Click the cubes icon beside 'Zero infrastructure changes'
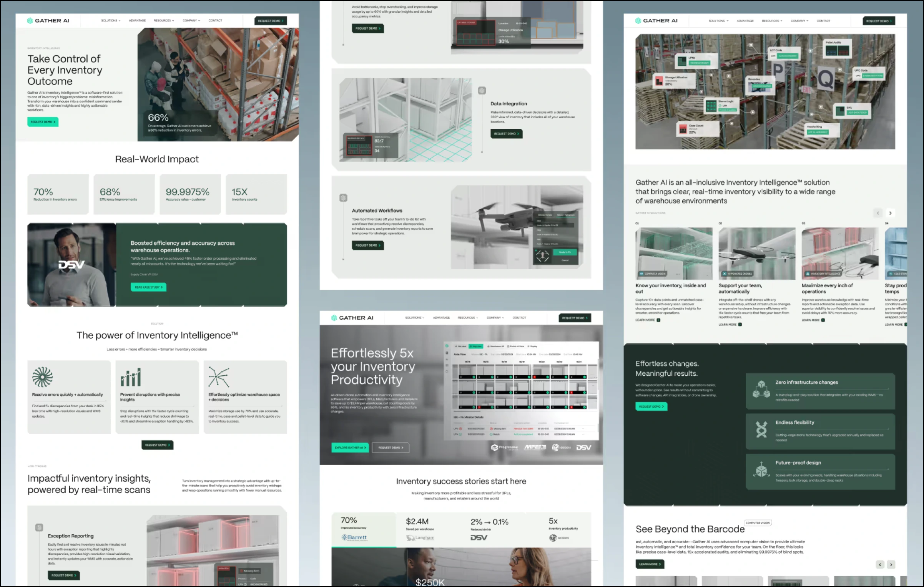924x587 pixels. (761, 389)
